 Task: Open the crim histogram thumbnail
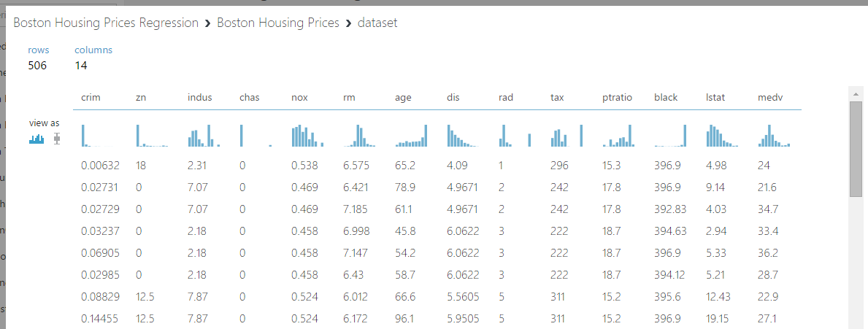[x=97, y=136]
